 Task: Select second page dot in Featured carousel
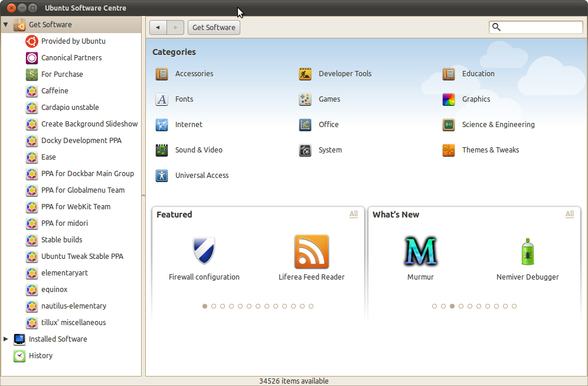pos(214,306)
